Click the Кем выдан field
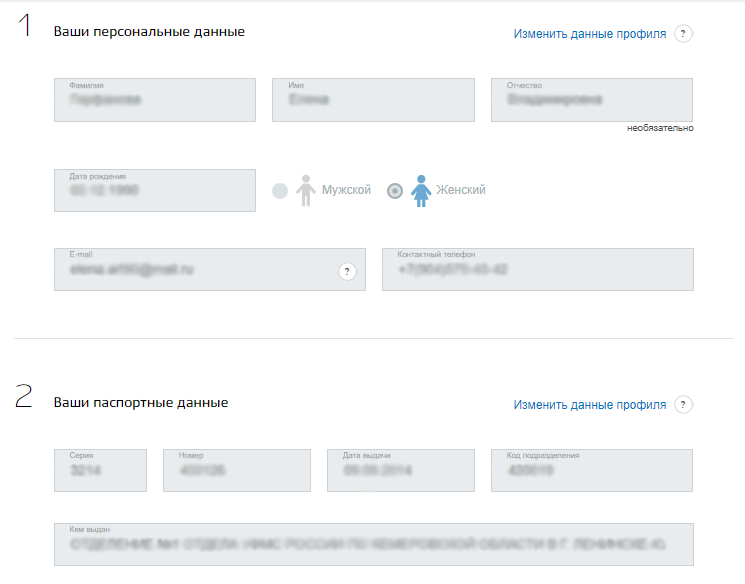 pyautogui.click(x=374, y=545)
